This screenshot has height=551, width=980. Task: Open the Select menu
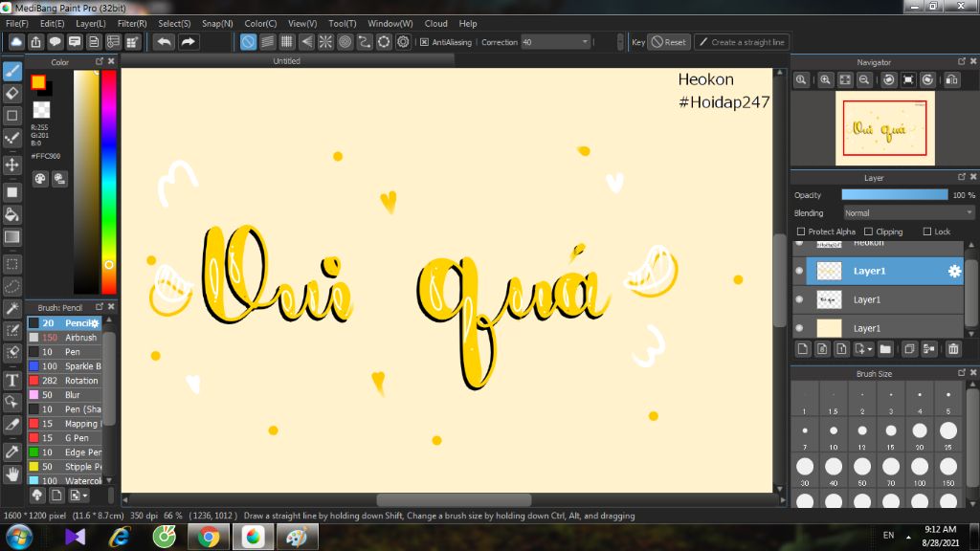pyautogui.click(x=174, y=24)
